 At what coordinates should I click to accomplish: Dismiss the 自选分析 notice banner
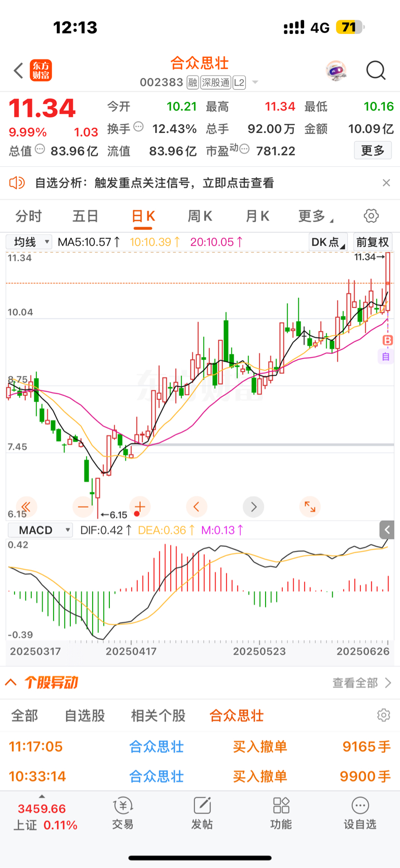click(x=386, y=182)
